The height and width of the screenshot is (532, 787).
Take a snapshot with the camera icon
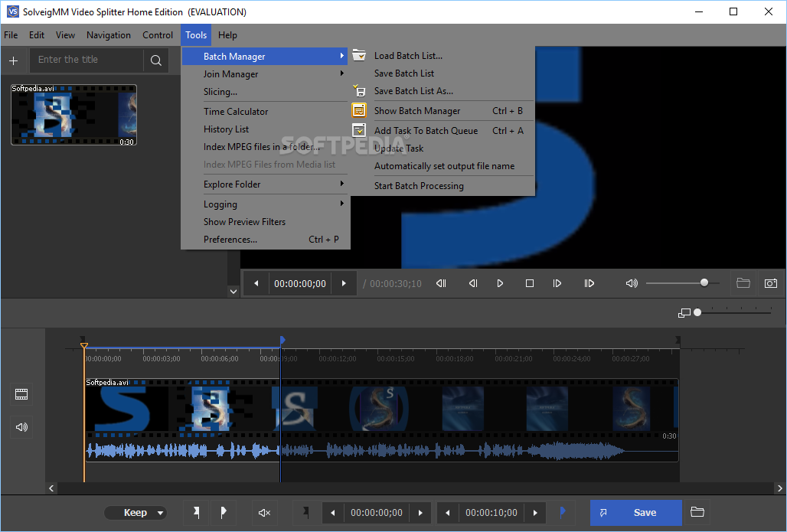771,283
